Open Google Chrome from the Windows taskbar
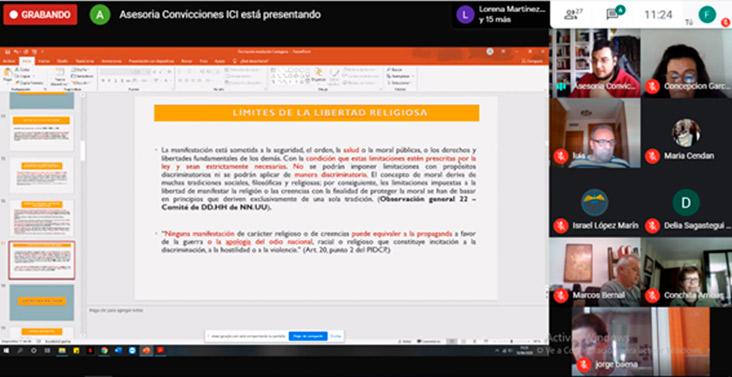Viewport: 732px width, 377px height. point(105,350)
